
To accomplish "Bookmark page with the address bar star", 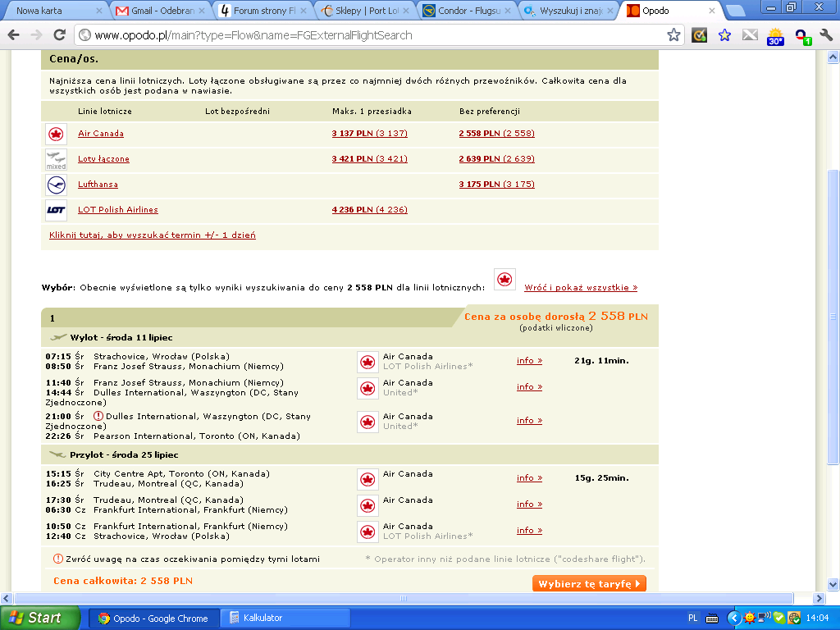I will (673, 35).
